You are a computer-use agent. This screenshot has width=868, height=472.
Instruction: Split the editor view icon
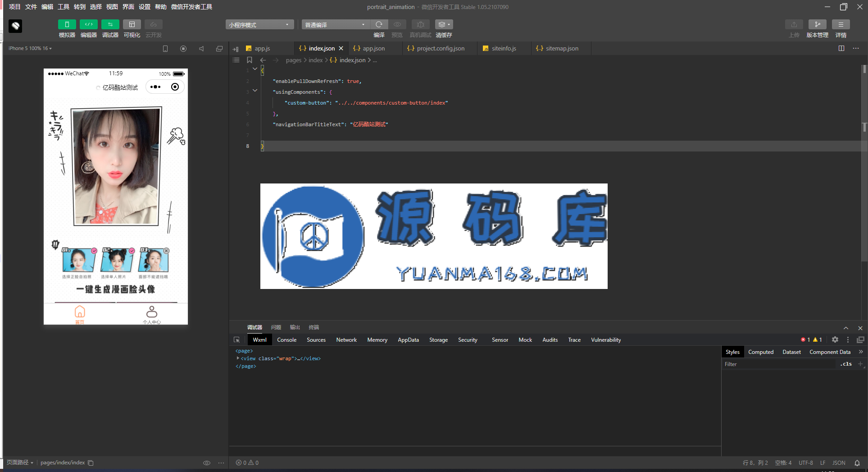click(841, 48)
